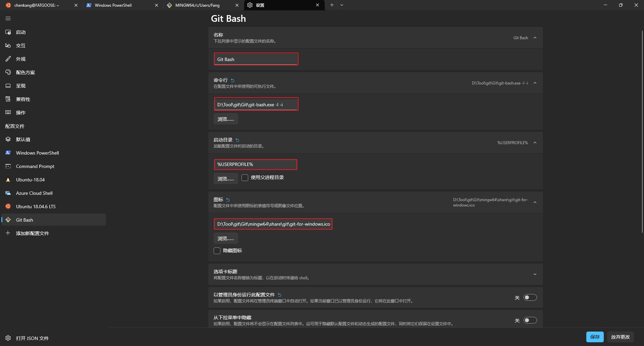Image resolution: width=644 pixels, height=346 pixels.
Task: Click 保存 save button
Action: point(595,337)
